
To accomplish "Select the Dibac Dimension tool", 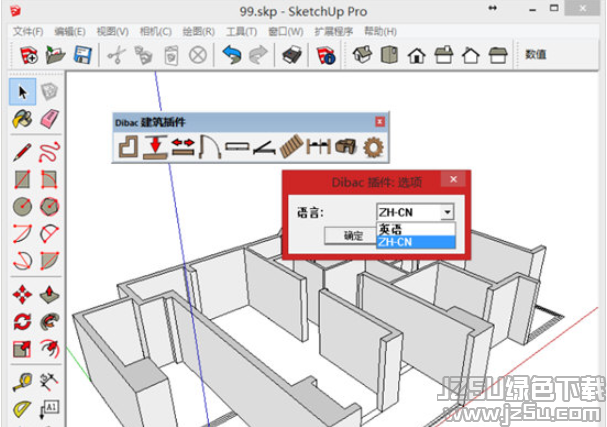I will click(x=318, y=147).
